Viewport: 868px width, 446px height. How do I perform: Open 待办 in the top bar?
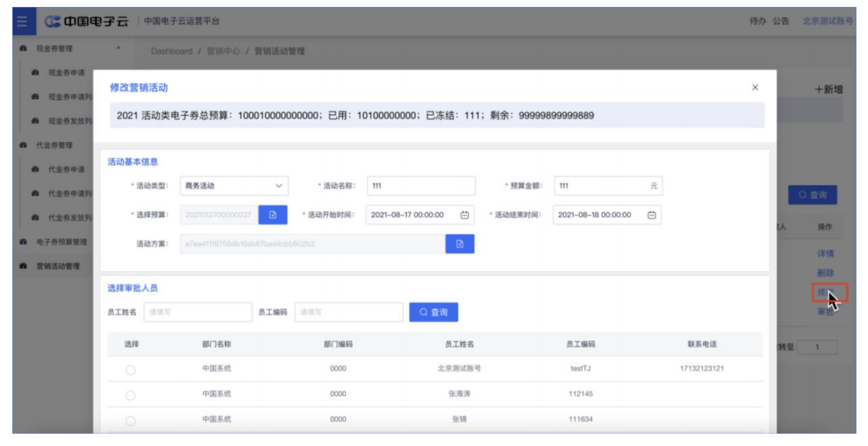pos(758,21)
